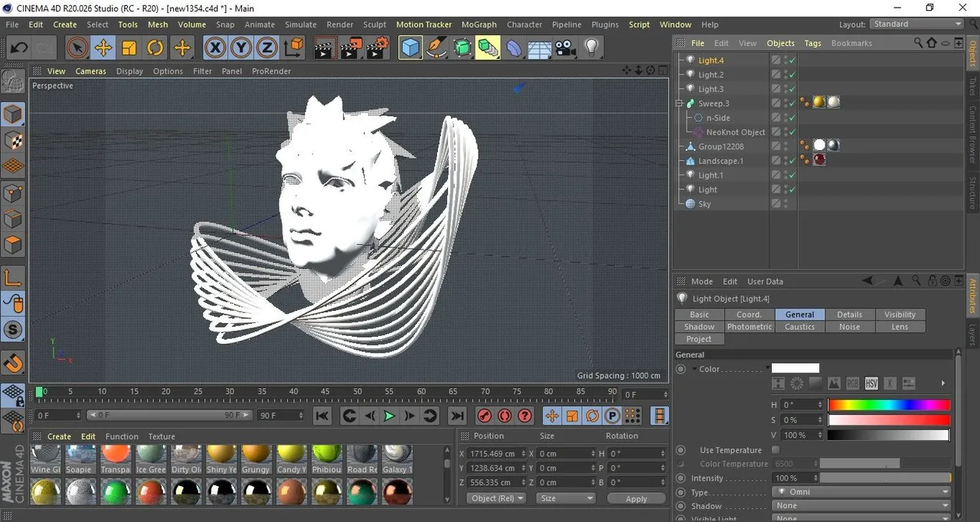Adjust the Hue rainbow slider
Image resolution: width=980 pixels, height=522 pixels.
coord(889,405)
